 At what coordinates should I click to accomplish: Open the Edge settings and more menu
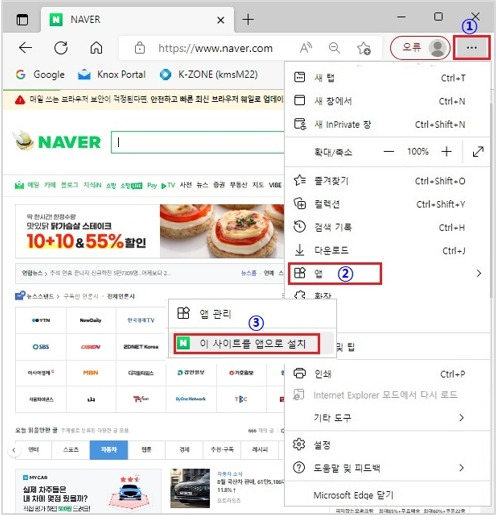pos(471,48)
